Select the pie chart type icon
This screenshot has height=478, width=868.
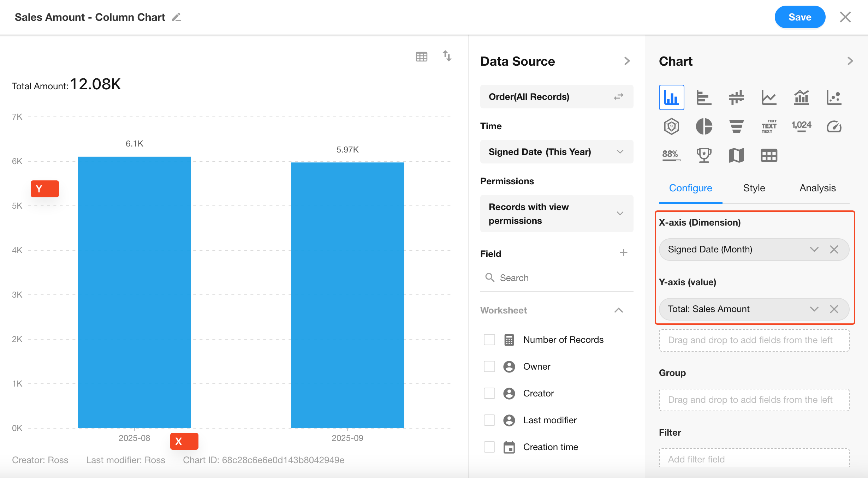coord(704,126)
